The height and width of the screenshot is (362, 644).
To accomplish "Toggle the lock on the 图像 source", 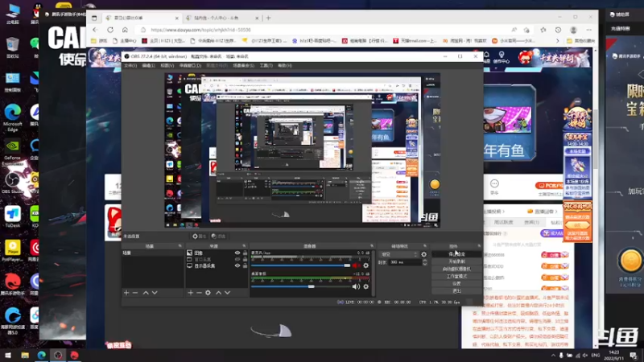I will point(245,253).
